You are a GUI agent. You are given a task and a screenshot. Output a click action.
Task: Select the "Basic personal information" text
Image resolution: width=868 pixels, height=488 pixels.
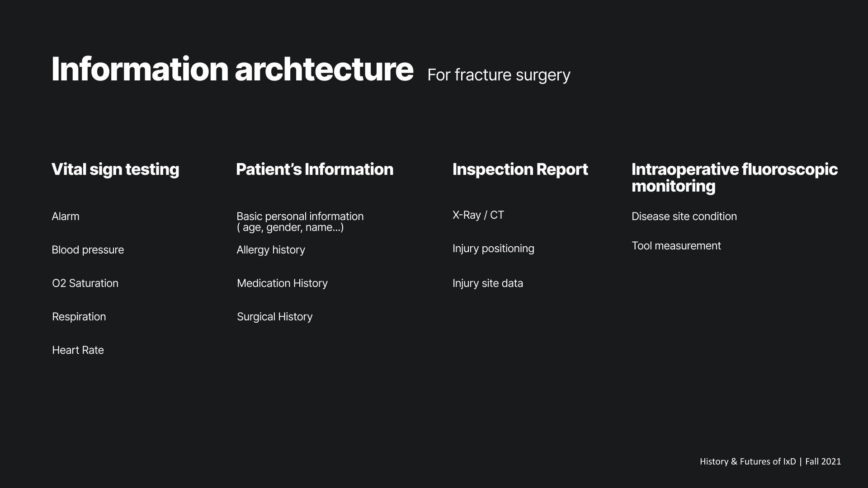click(300, 216)
